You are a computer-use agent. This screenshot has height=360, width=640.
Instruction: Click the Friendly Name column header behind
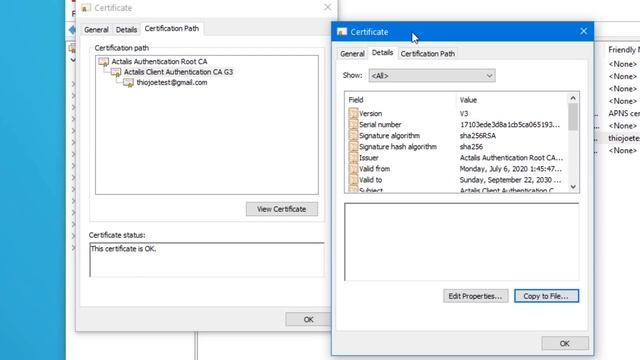[x=624, y=50]
